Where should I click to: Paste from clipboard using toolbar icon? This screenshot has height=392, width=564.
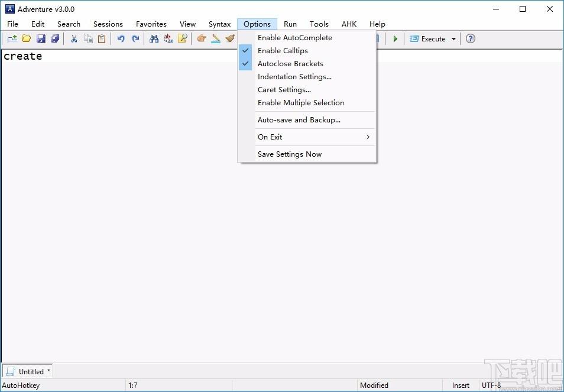click(102, 38)
